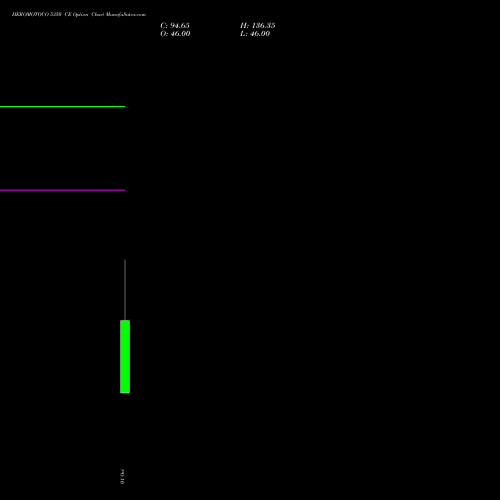The width and height of the screenshot is (500, 500).
Task: Click the '01 Oct' date axis label
Action: click(122, 477)
